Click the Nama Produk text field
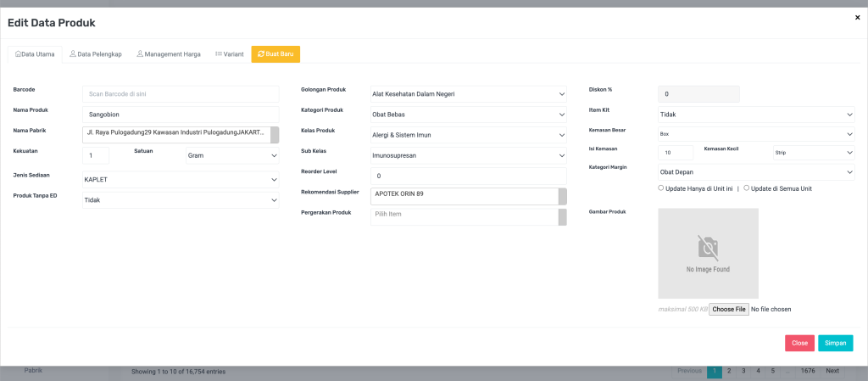This screenshot has width=868, height=381. (181, 114)
